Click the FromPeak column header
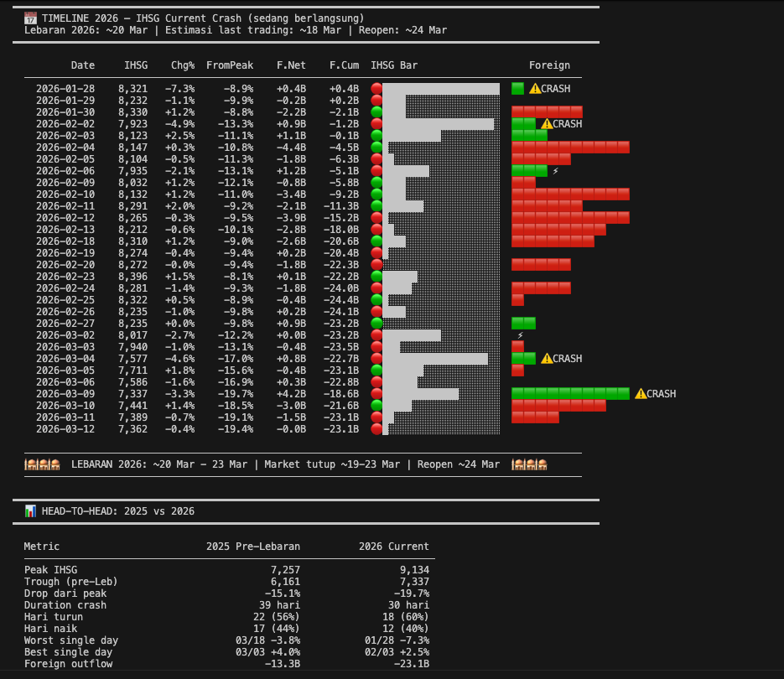The image size is (784, 679). [229, 65]
